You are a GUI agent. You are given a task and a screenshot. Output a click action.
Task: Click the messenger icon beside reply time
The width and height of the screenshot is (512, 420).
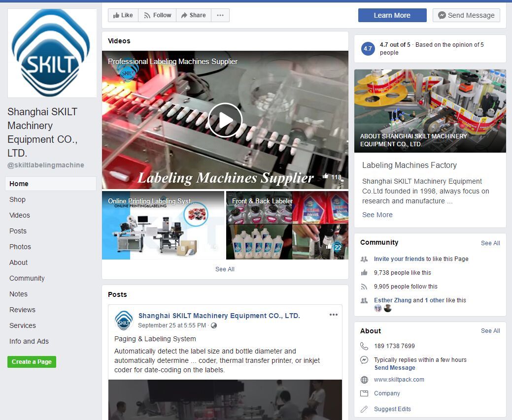(364, 360)
